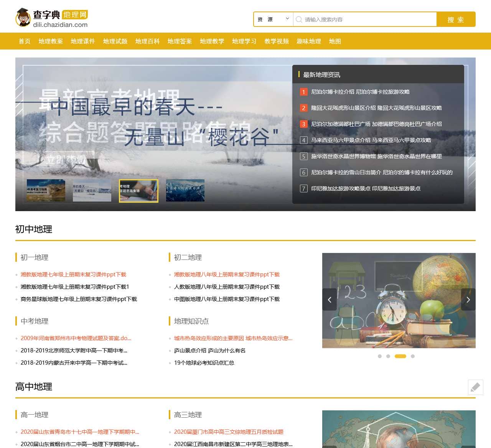The width and height of the screenshot is (491, 448).
Task: Open the 资源 search category dropdown
Action: (x=273, y=19)
